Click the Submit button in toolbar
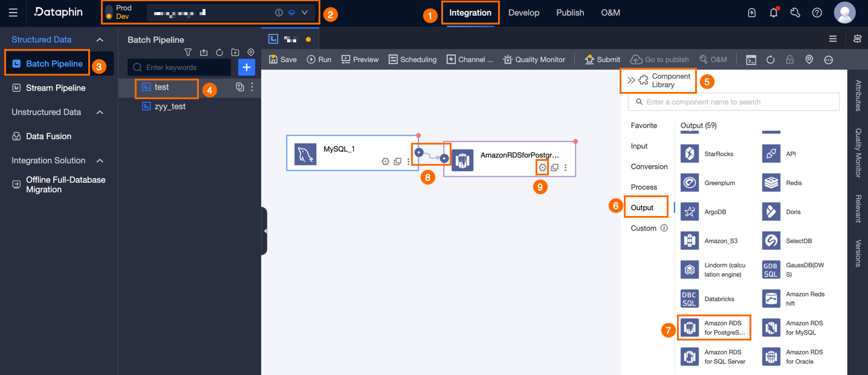Screen dimensions: 868x375 602,59
